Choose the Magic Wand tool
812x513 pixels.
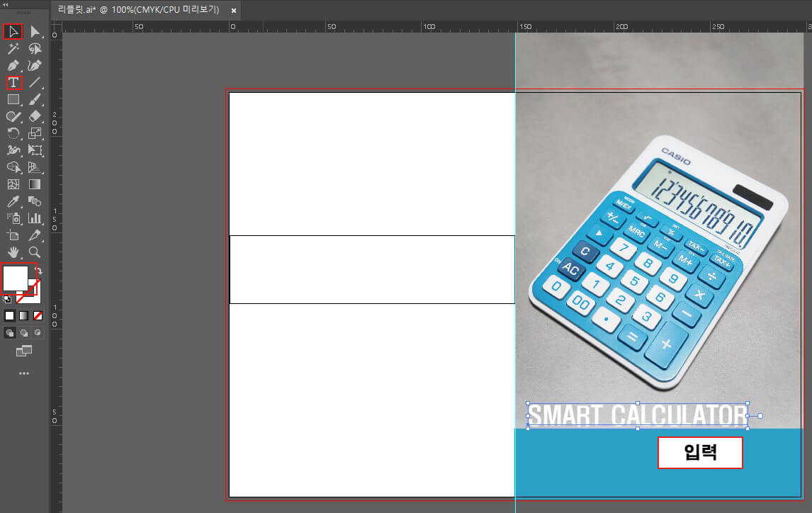click(x=13, y=49)
